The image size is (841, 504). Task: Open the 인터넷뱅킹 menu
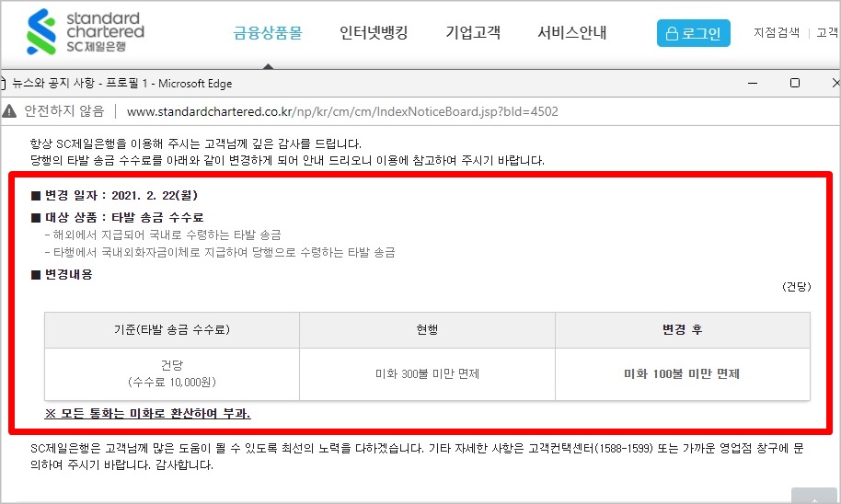pos(374,33)
